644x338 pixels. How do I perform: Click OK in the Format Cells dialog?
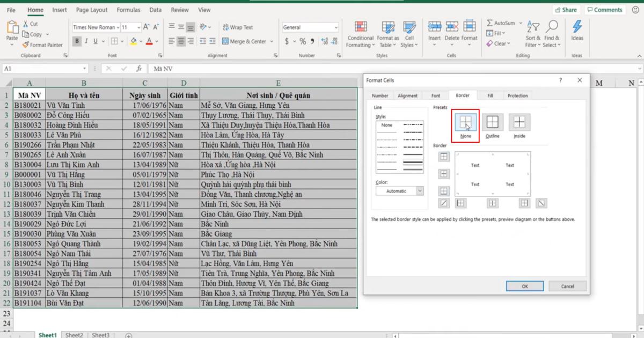(524, 286)
